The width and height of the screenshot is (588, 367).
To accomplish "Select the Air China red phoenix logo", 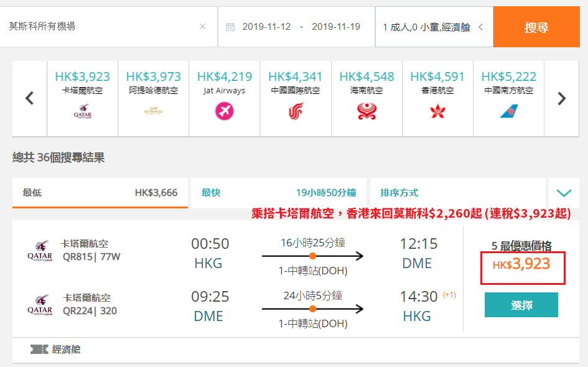I will point(296,111).
